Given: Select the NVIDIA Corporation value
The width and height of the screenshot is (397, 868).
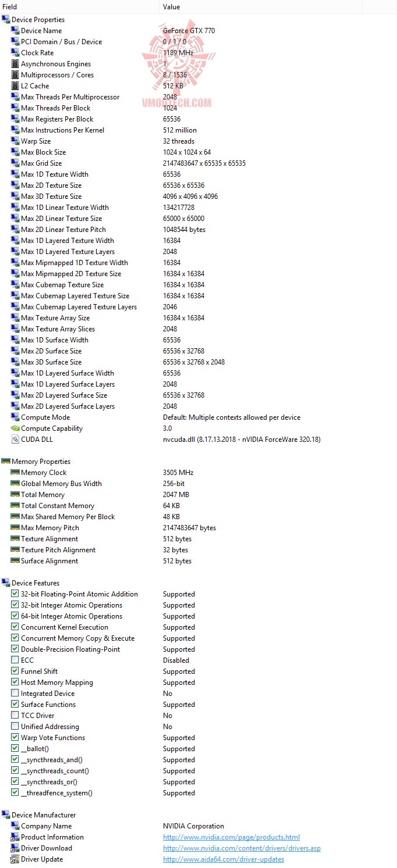Looking at the screenshot, I should pos(193,826).
